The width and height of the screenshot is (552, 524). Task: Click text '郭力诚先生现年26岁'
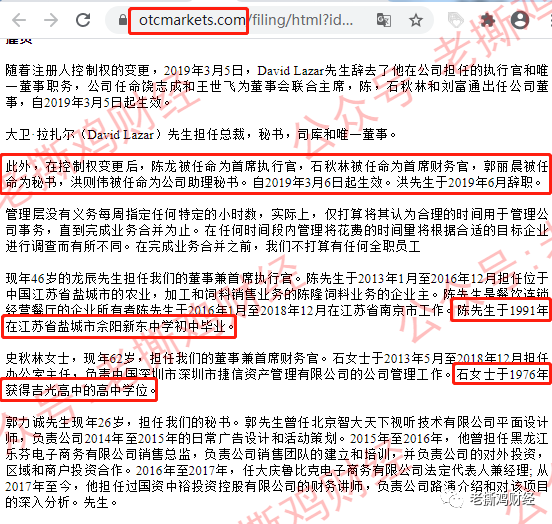[65, 422]
